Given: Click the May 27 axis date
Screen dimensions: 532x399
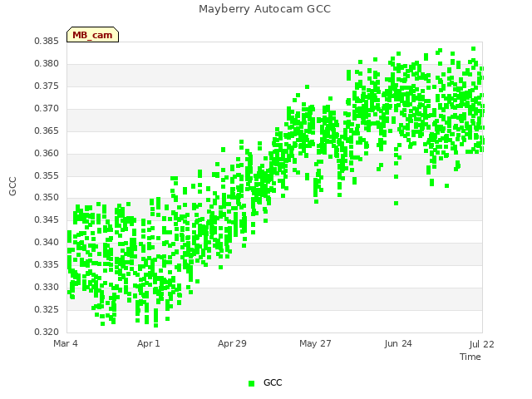Looking at the screenshot, I should 315,343.
